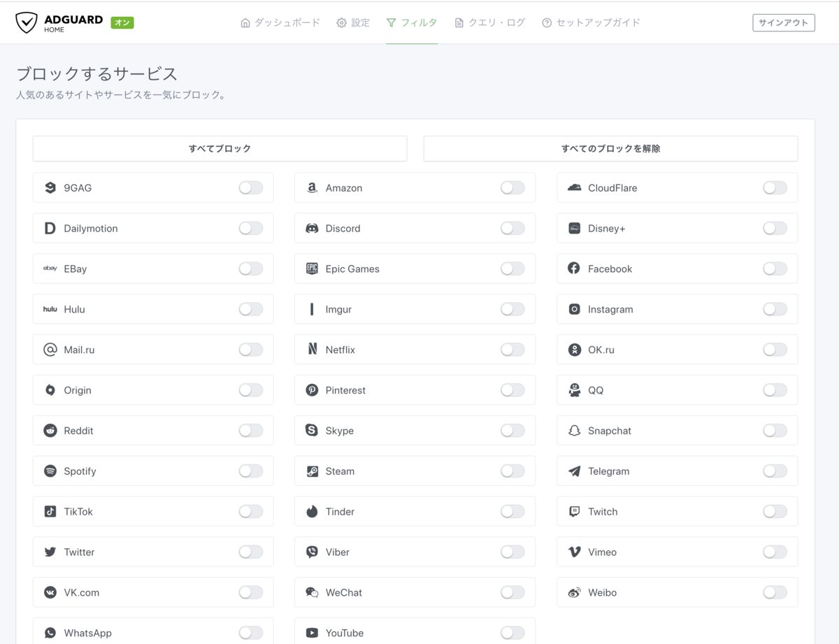Toggle the Reddit block switch

(250, 431)
